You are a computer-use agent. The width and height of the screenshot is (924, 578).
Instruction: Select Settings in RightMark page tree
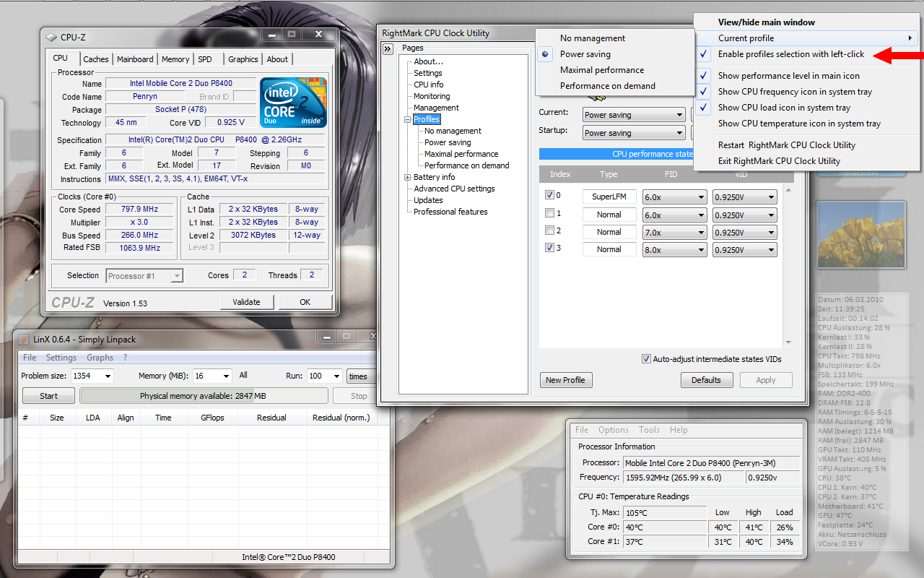point(428,73)
